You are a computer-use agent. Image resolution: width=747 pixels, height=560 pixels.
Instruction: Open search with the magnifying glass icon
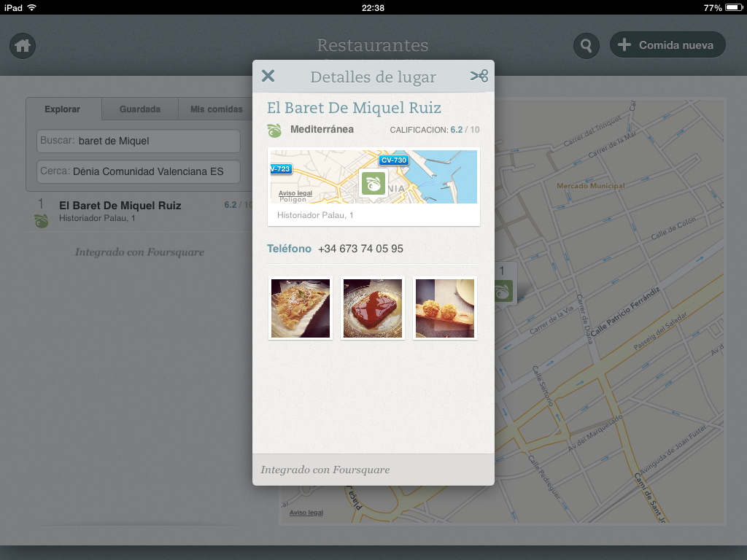[x=586, y=46]
